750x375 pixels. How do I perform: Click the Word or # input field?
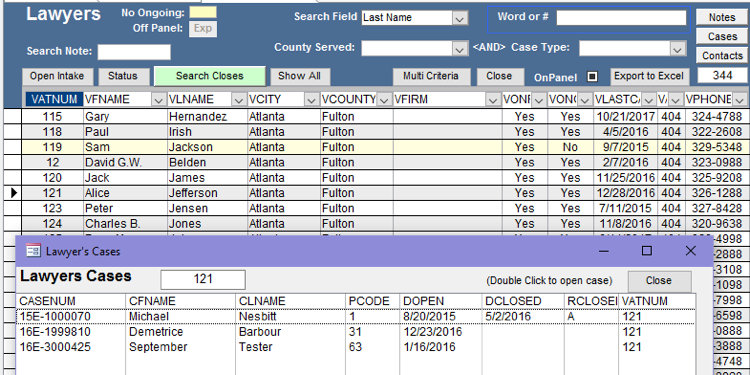621,18
